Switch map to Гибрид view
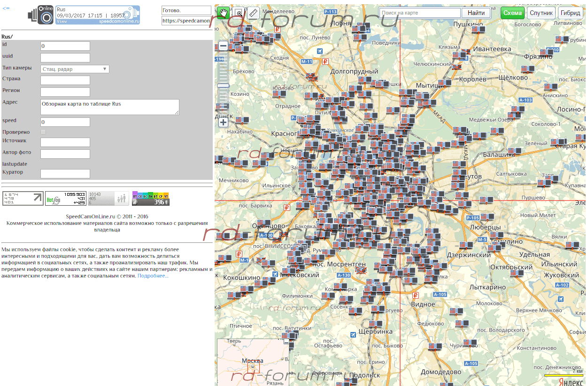The width and height of the screenshot is (588, 386). point(571,13)
